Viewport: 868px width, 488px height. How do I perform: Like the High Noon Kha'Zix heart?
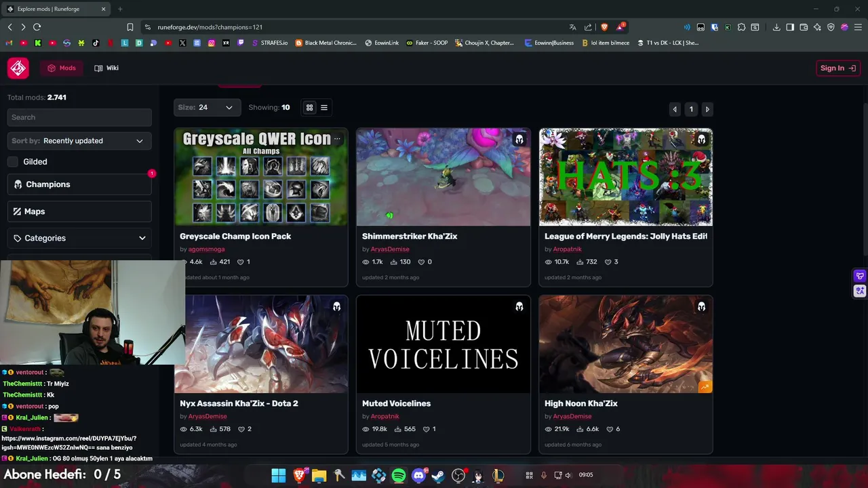click(x=610, y=429)
